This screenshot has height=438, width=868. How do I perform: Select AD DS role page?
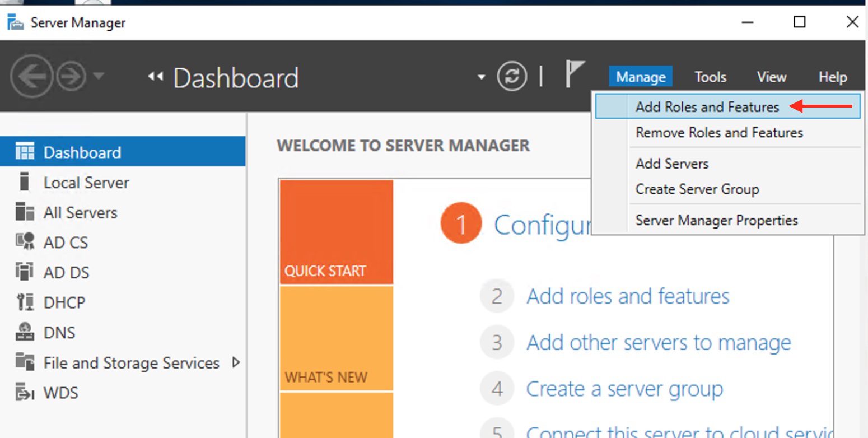(123, 272)
